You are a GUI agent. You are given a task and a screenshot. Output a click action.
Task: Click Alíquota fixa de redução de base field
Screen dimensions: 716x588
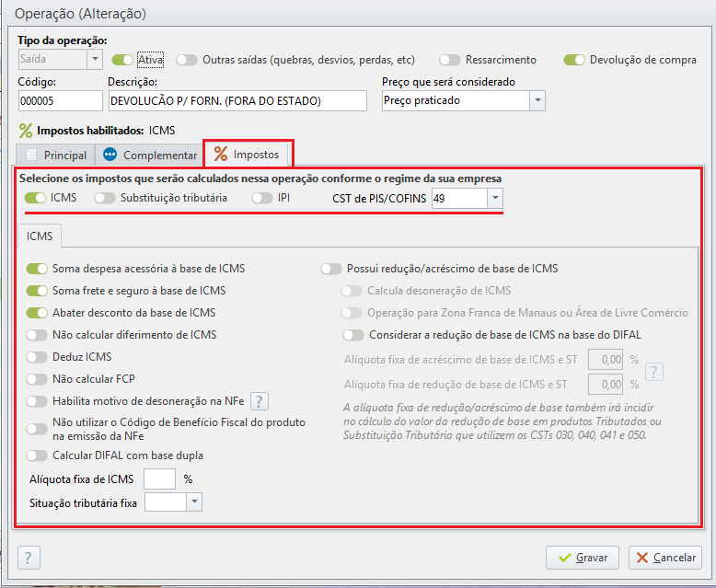click(x=606, y=384)
